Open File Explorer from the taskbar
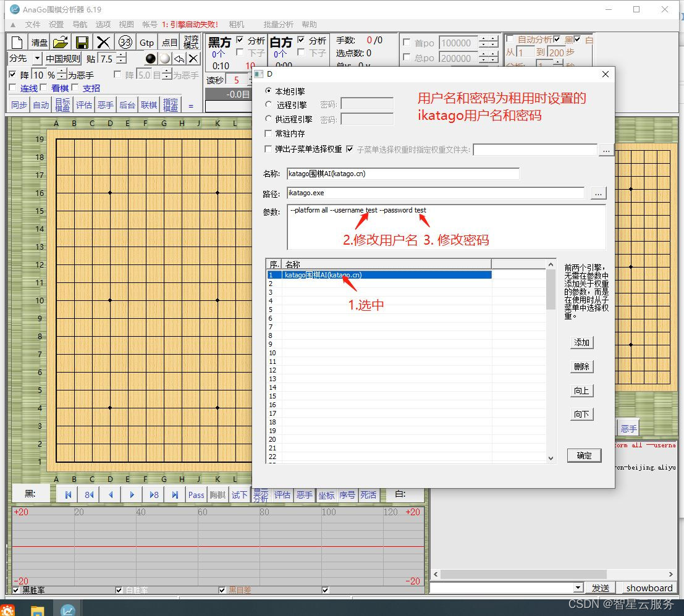 click(x=38, y=610)
